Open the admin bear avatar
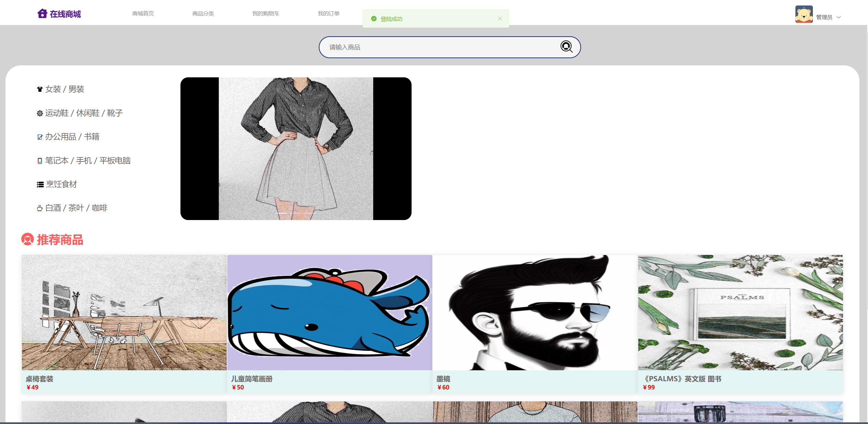 pos(804,14)
